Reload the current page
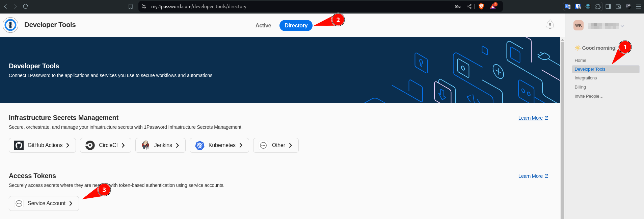 point(26,6)
